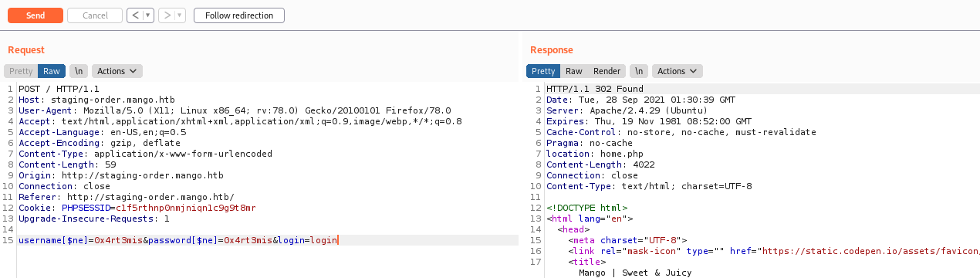Click the Cache-Control response header
The image size is (980, 278).
pyautogui.click(x=681, y=132)
